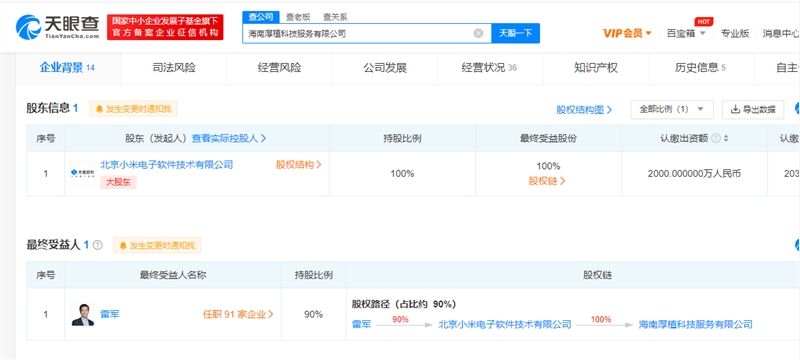Viewport: 800px width, 360px height.
Task: Click 发生变更时通知我 beside 股东信息
Action: pyautogui.click(x=134, y=109)
